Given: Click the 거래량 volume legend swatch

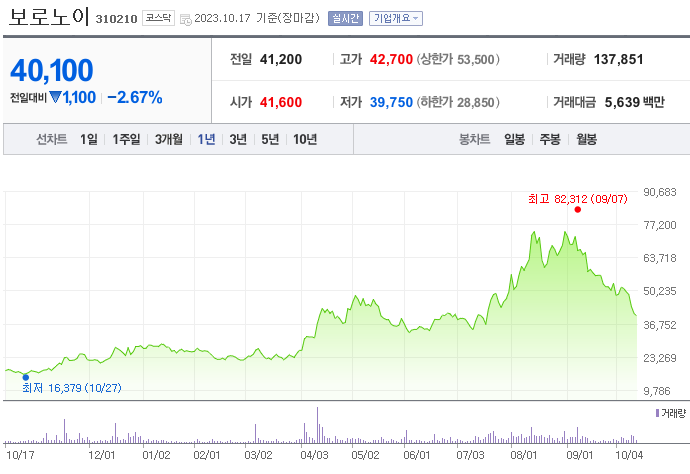Looking at the screenshot, I should click(657, 413).
